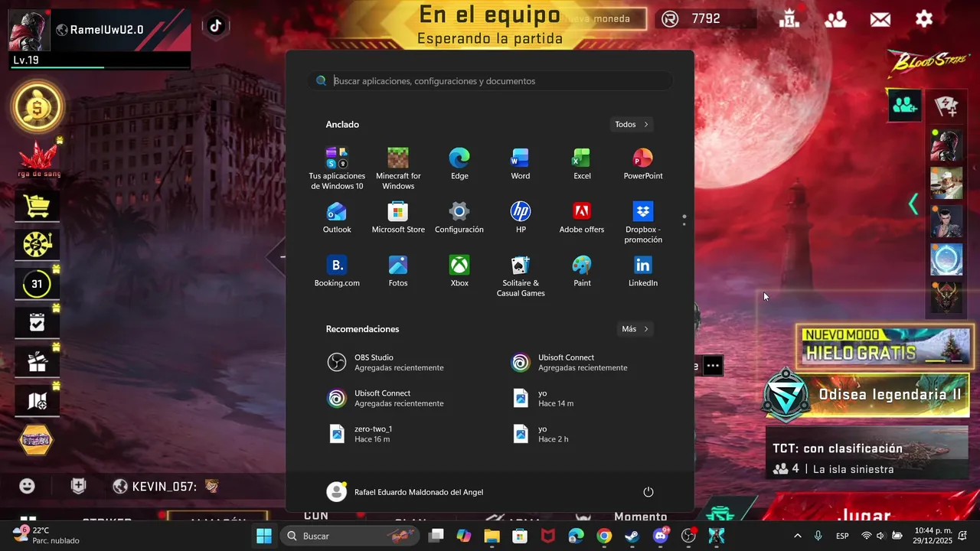Collapse the team panel with the green arrow
Viewport: 980px width, 551px height.
pyautogui.click(x=913, y=204)
